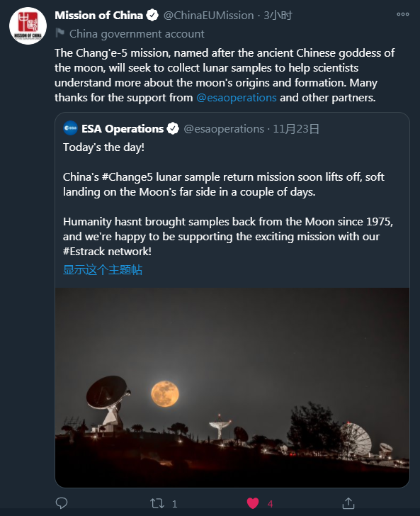Open the 3小时 tweet timestamp
The height and width of the screenshot is (516, 420).
278,15
